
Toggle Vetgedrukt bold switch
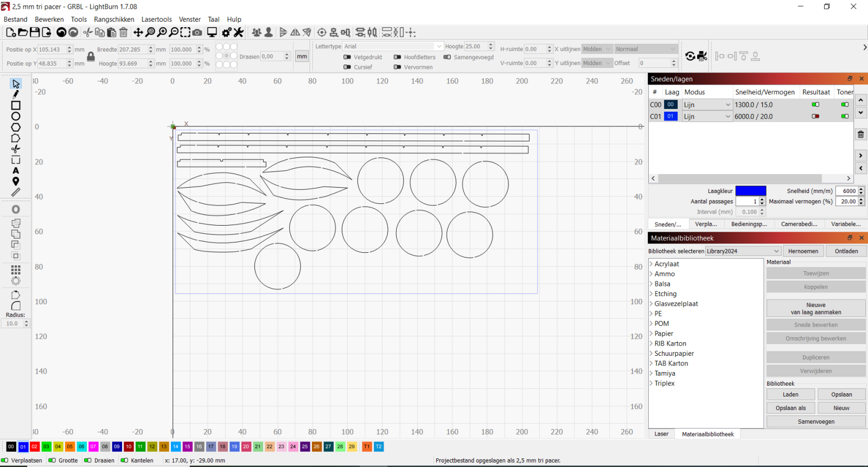[347, 57]
